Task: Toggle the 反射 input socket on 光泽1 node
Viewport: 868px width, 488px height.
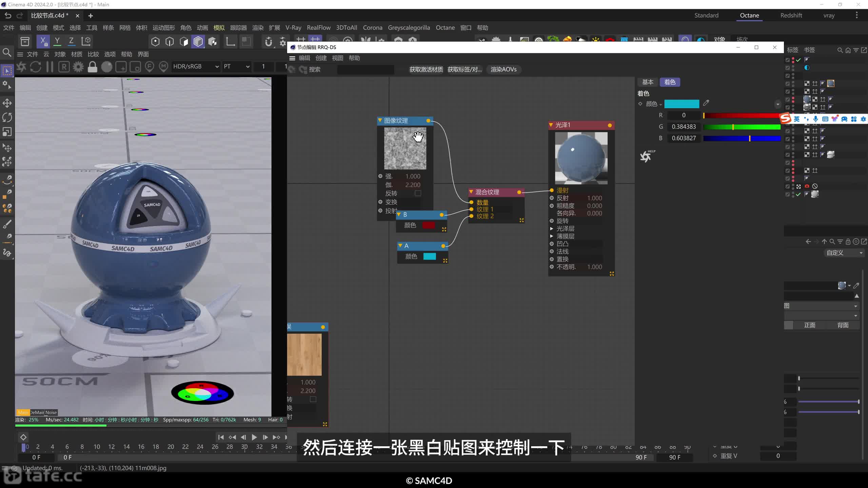Action: pos(552,198)
